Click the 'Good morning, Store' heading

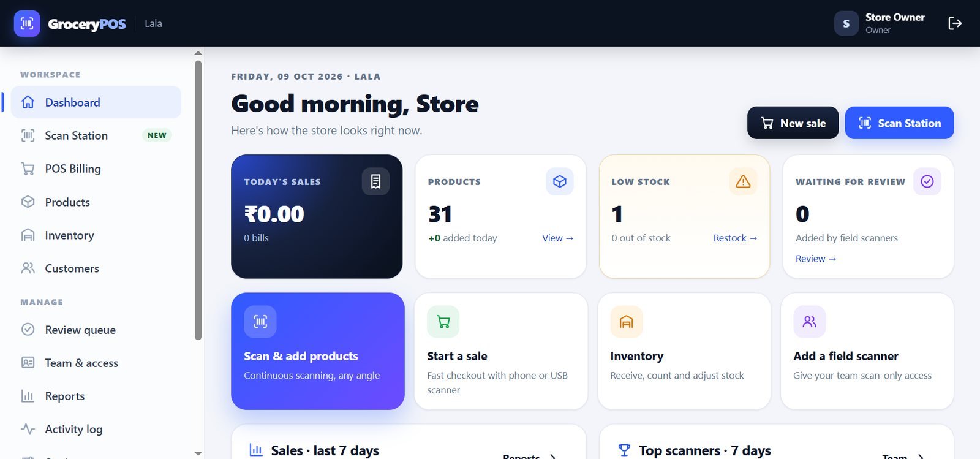pyautogui.click(x=355, y=104)
